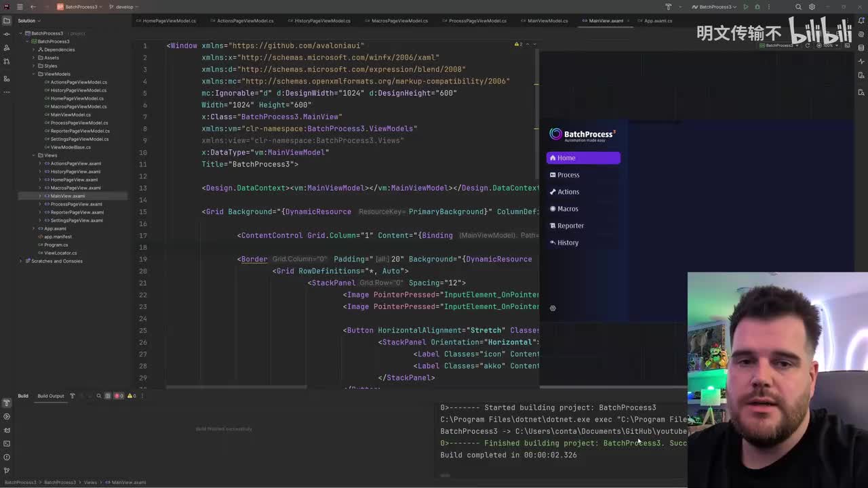Click History button in preview

[583, 243]
